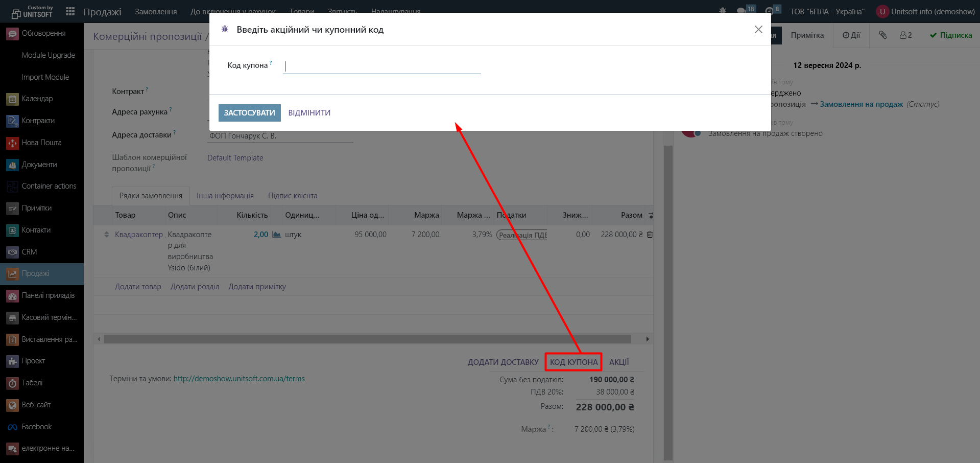This screenshot has height=463, width=980.
Task: Click the horizontal scrollbar under order lines
Action: point(367,339)
